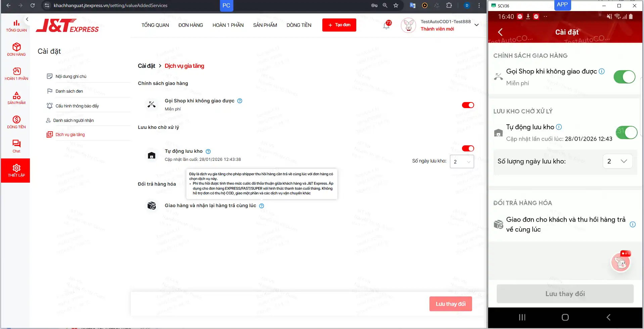The image size is (644, 329).
Task: Open TỔNG QUAN in left sidebar
Action: click(16, 26)
